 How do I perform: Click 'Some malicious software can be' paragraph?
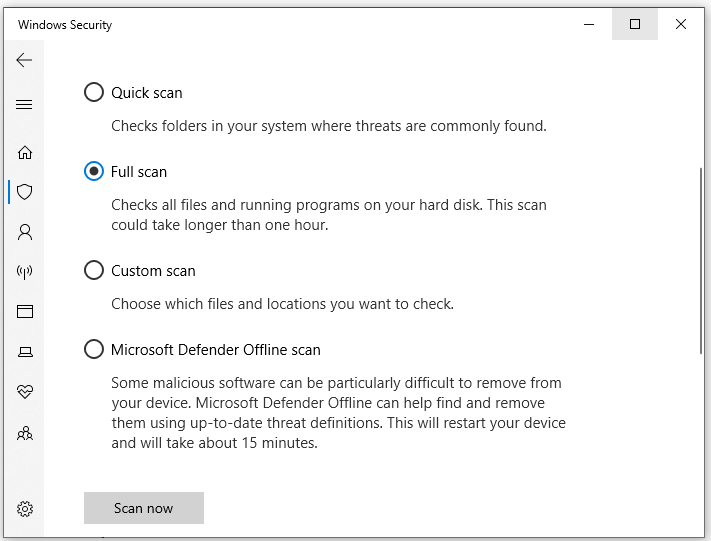[338, 413]
